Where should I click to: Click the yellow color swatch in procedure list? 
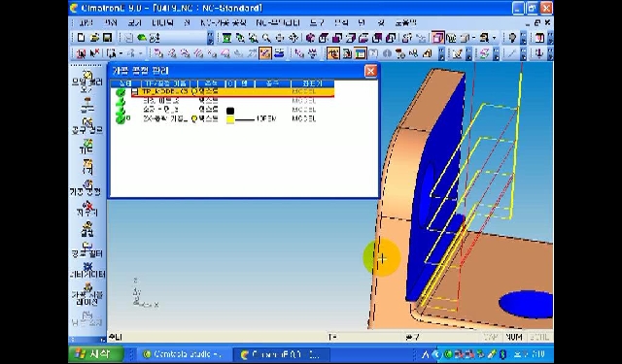pos(230,118)
